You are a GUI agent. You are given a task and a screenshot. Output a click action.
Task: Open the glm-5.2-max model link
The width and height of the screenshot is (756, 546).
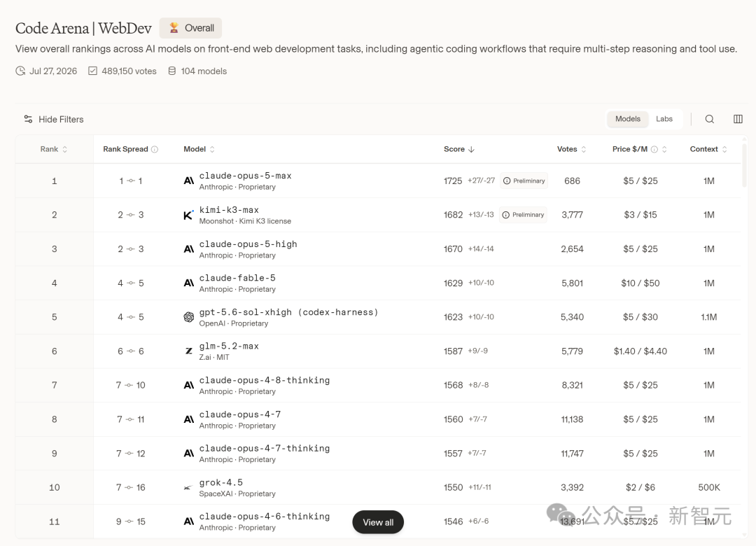(x=229, y=346)
